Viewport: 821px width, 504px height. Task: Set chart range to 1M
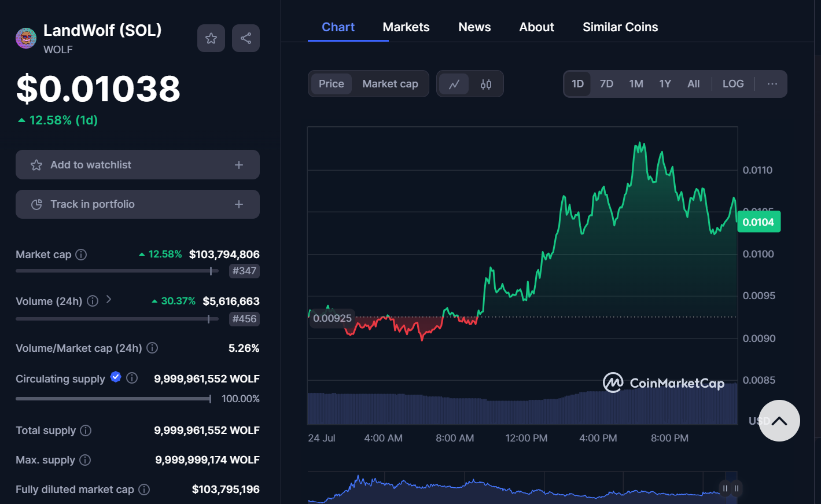[x=636, y=84]
